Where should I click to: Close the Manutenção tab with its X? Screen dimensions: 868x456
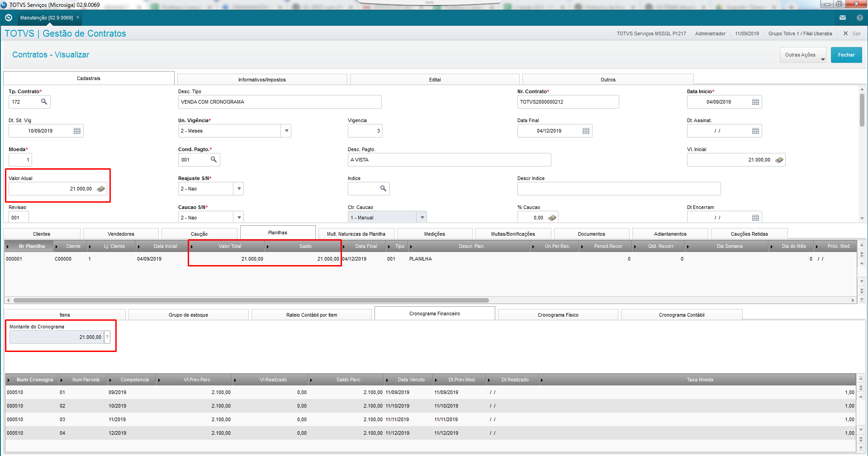point(78,18)
